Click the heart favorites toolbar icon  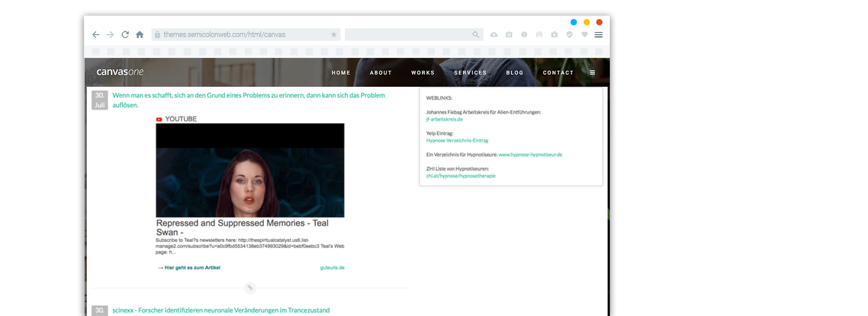tap(584, 35)
